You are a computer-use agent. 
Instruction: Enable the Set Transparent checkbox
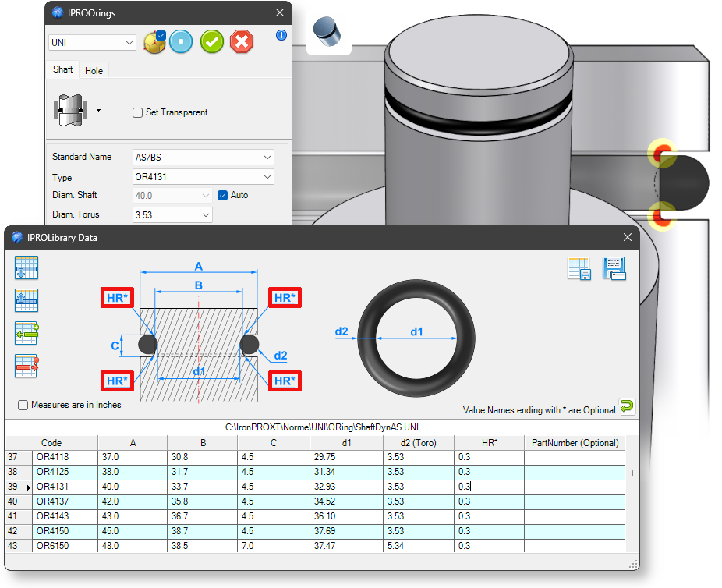(138, 112)
